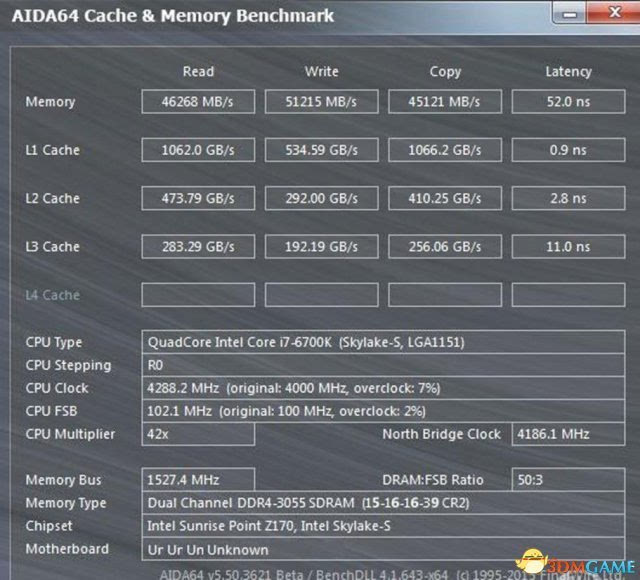Click the L1 Cache Latency 0.9 ns box
640x580 pixels.
568,150
